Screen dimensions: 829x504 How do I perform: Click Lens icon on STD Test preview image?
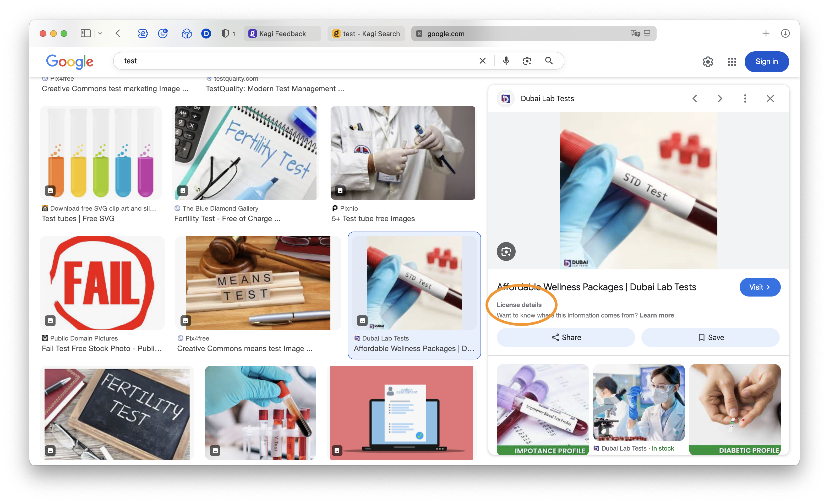point(506,251)
